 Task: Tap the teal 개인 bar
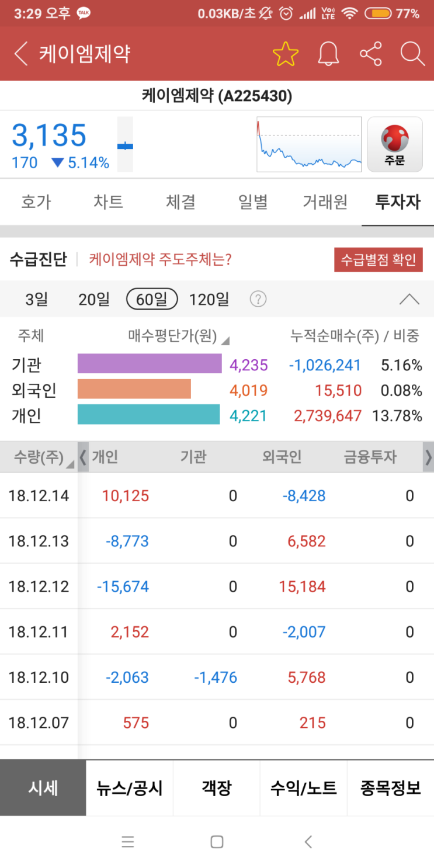click(148, 414)
